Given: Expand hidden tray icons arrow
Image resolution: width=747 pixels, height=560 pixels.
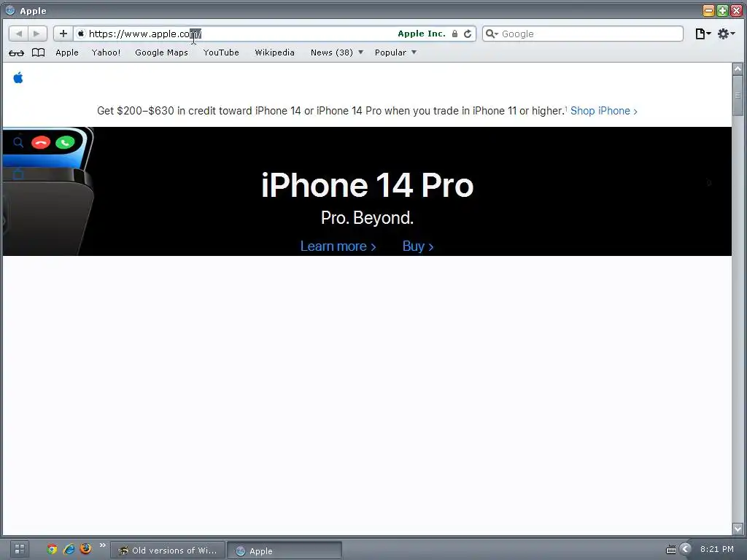Looking at the screenshot, I should coord(686,549).
